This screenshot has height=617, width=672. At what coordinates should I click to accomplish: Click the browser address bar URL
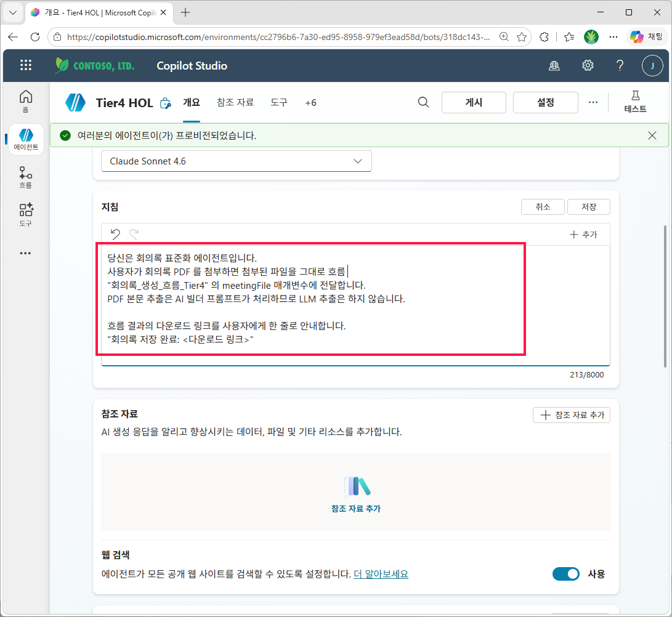278,37
